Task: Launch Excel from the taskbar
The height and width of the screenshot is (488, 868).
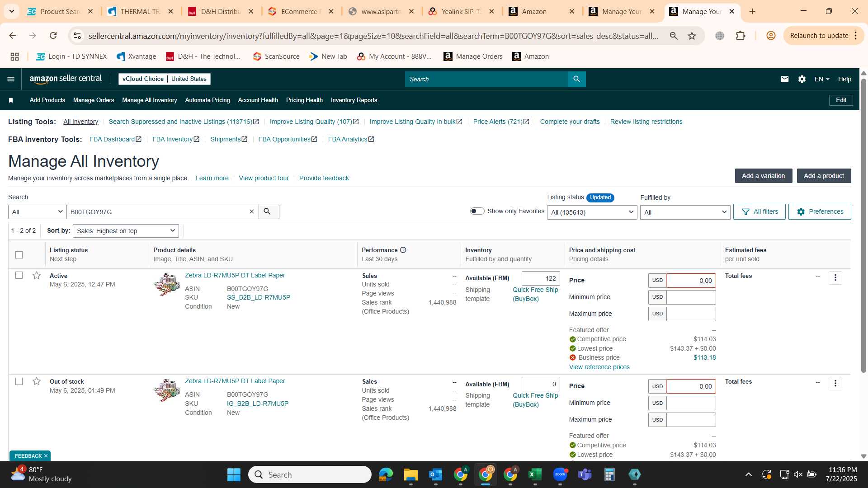Action: pyautogui.click(x=535, y=474)
